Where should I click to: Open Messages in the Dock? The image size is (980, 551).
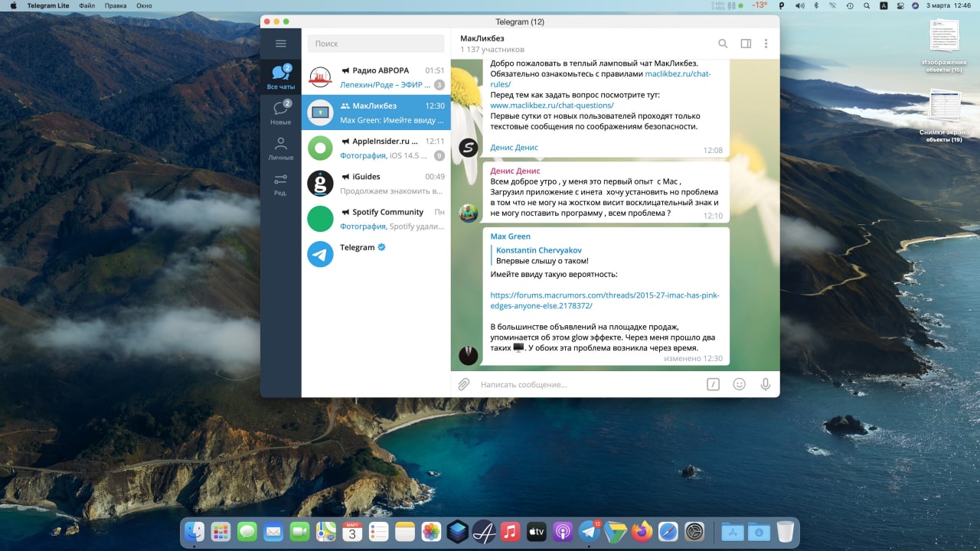coord(247,532)
